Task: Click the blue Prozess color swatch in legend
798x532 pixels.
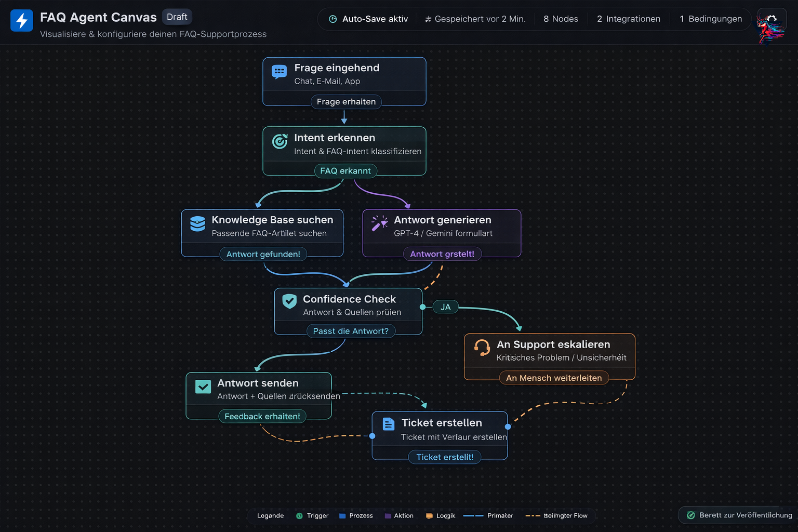Action: click(x=342, y=516)
